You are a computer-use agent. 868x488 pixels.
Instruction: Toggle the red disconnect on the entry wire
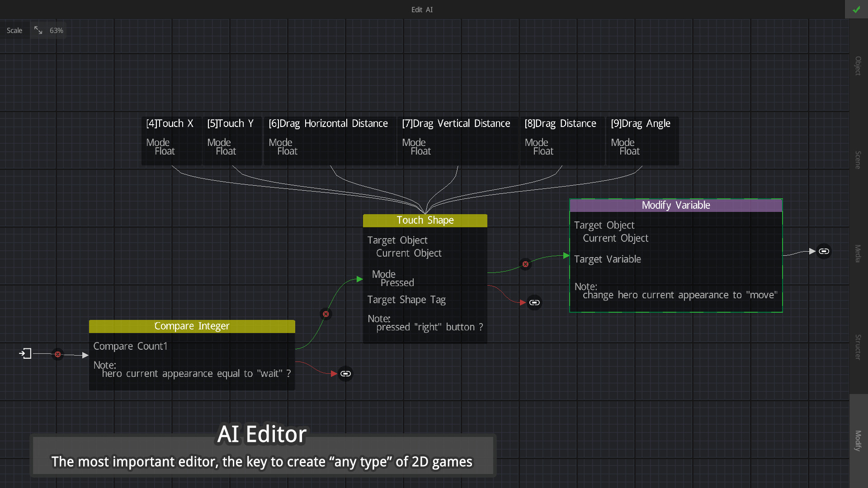click(x=57, y=355)
